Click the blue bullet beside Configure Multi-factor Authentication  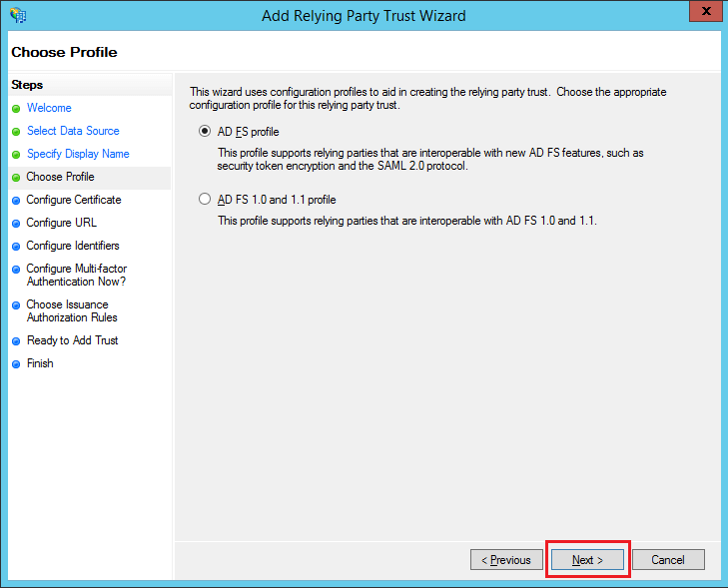click(16, 270)
